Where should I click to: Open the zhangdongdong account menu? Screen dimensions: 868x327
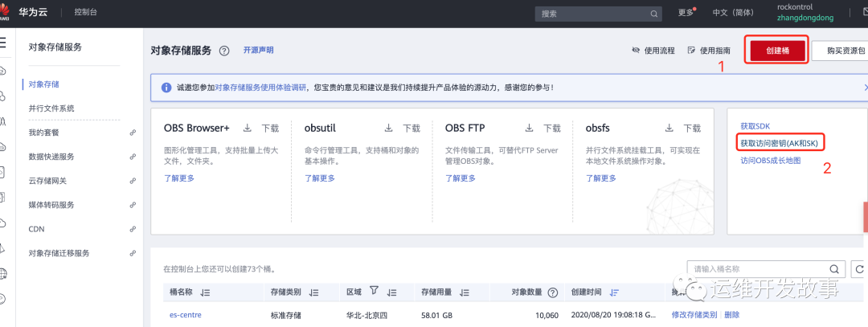(x=805, y=18)
